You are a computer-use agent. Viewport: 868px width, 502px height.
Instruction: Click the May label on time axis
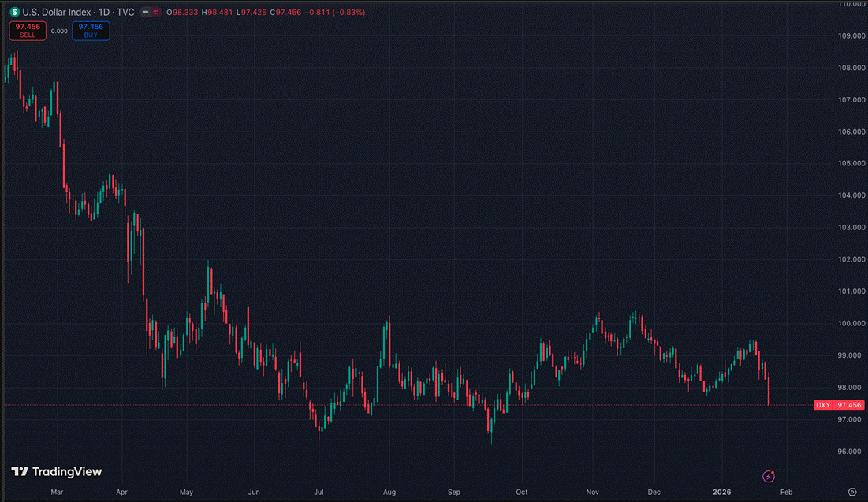[x=187, y=492]
